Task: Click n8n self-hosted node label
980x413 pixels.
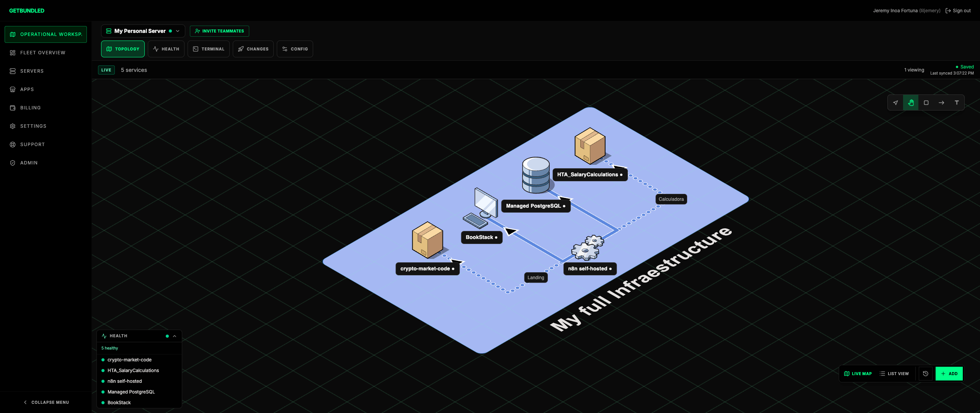Action: click(x=590, y=269)
